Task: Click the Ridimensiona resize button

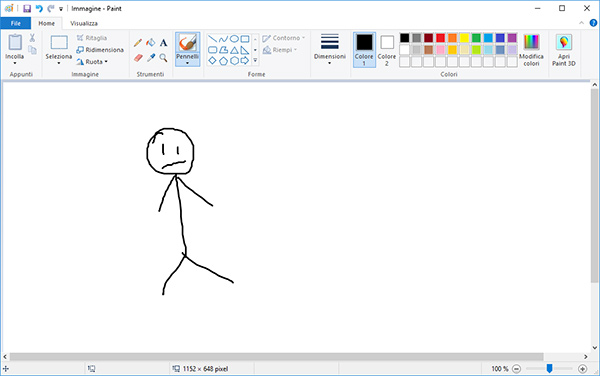Action: (100, 50)
